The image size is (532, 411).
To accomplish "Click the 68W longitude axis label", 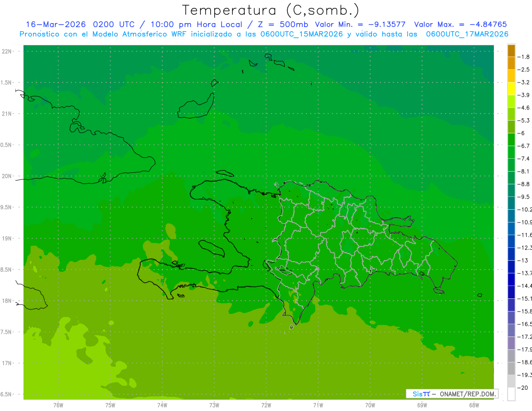I will tap(474, 405).
